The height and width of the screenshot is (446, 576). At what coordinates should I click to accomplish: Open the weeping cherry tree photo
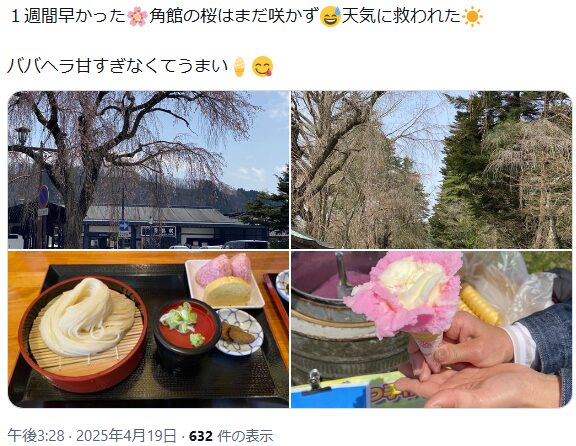[x=148, y=170]
